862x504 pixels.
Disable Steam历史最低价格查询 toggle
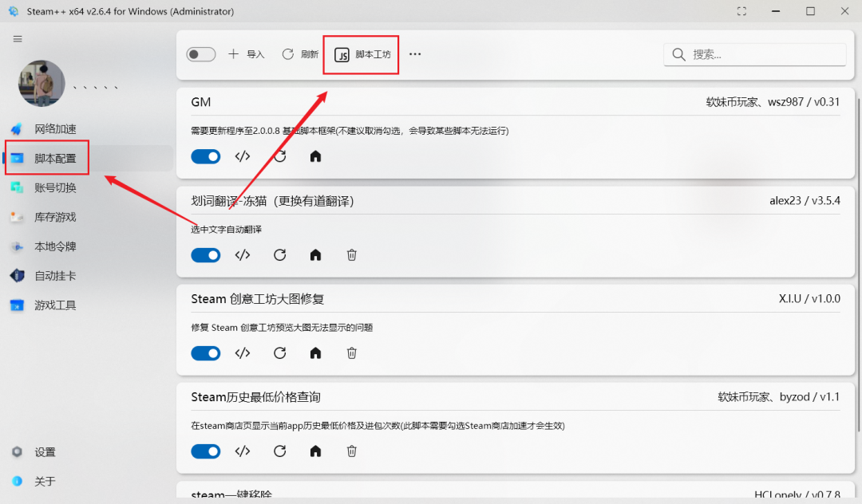pos(206,451)
